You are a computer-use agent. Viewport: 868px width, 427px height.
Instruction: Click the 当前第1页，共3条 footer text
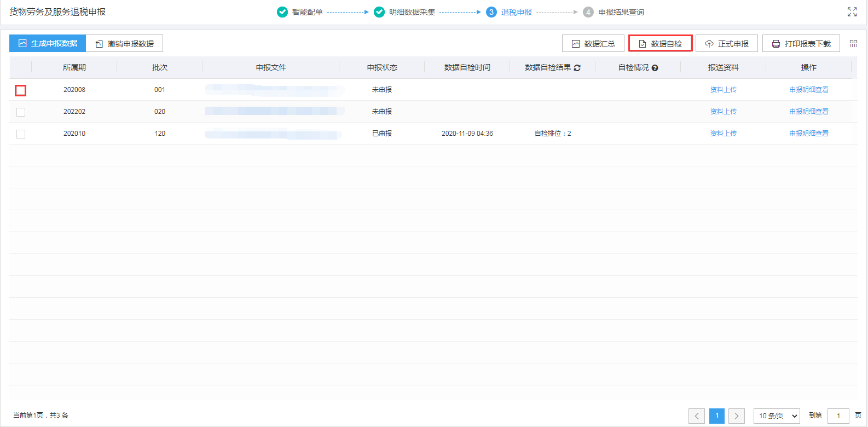[41, 416]
